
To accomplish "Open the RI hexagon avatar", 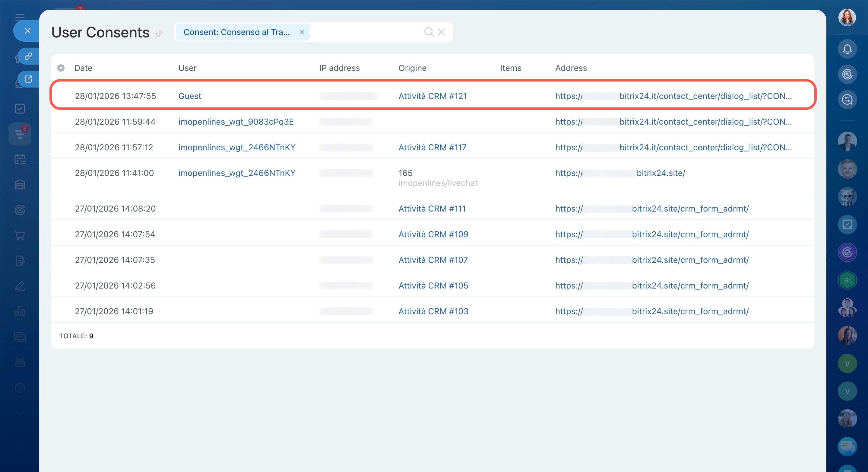I will pyautogui.click(x=847, y=280).
